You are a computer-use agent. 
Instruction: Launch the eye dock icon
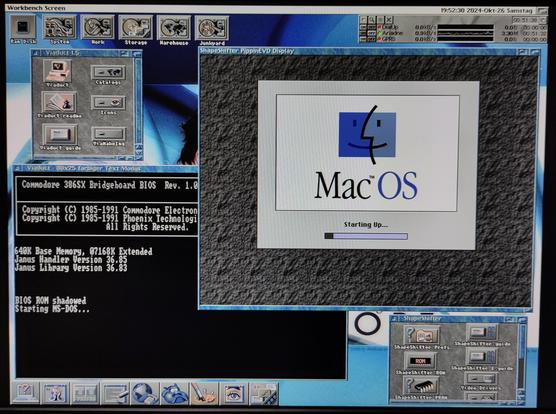pos(233,393)
